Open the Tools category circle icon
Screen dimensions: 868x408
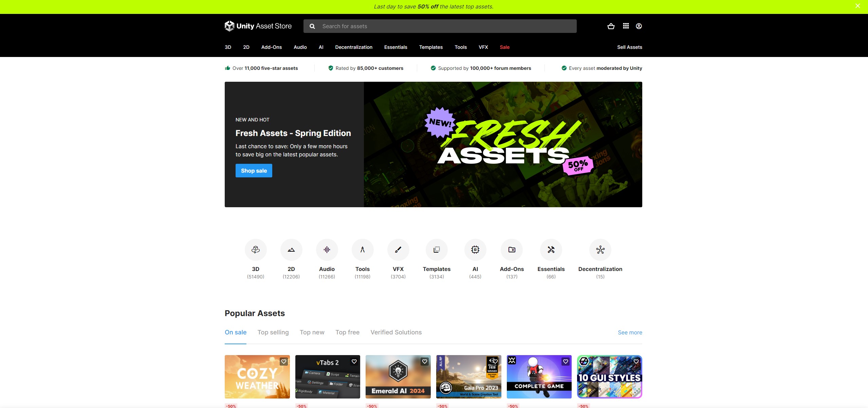[363, 250]
